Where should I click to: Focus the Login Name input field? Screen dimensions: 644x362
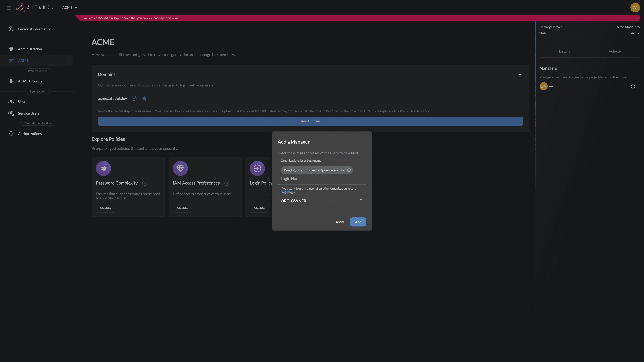(x=322, y=179)
